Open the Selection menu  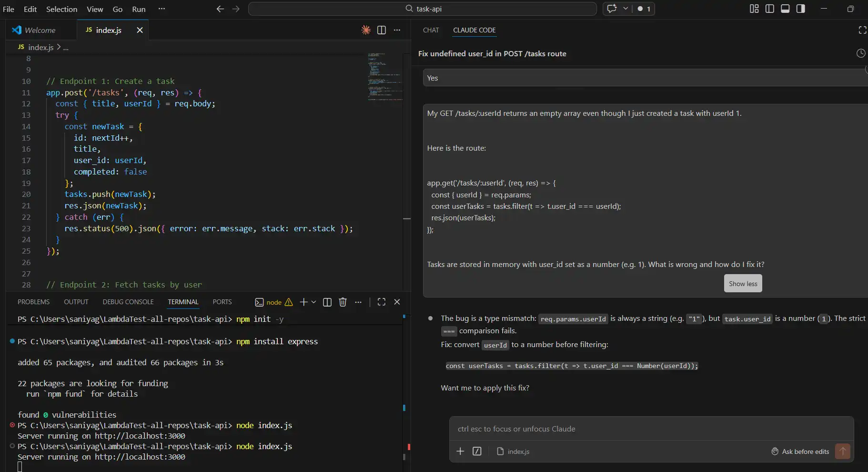click(62, 9)
